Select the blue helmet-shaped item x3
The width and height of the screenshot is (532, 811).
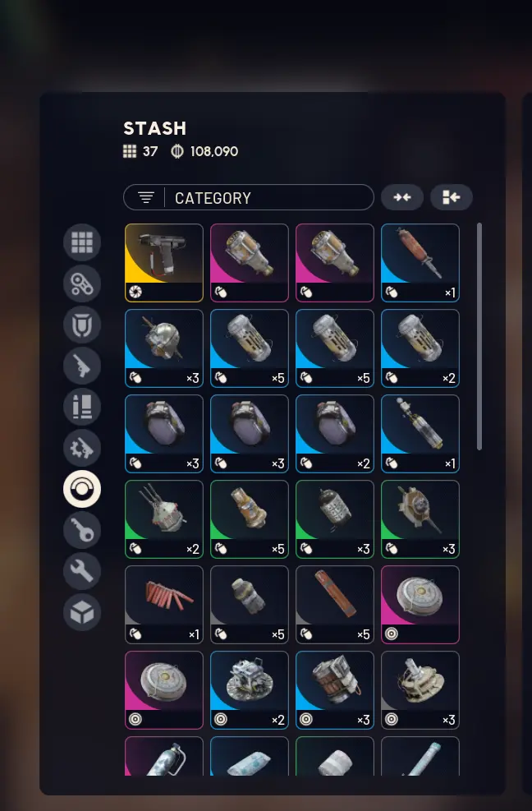click(x=164, y=348)
